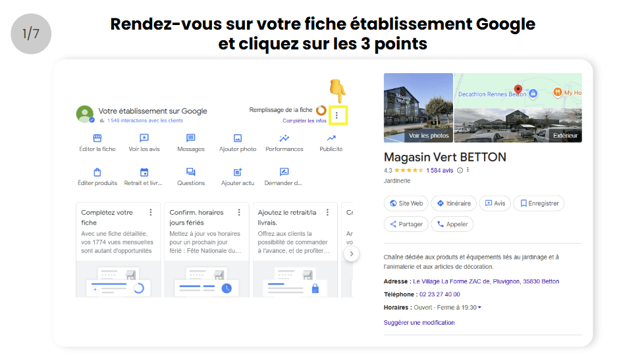Open options on Confirm. horaires jours fériés card
The width and height of the screenshot is (644, 359).
[x=239, y=212]
